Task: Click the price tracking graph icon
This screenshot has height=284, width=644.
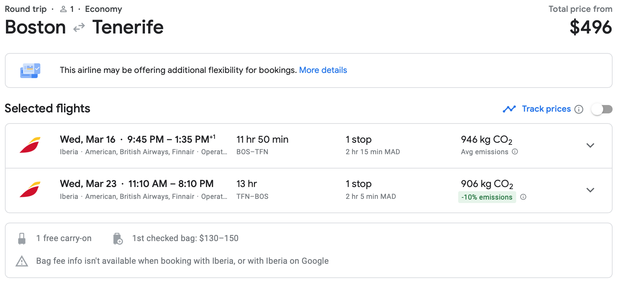Action: (509, 109)
